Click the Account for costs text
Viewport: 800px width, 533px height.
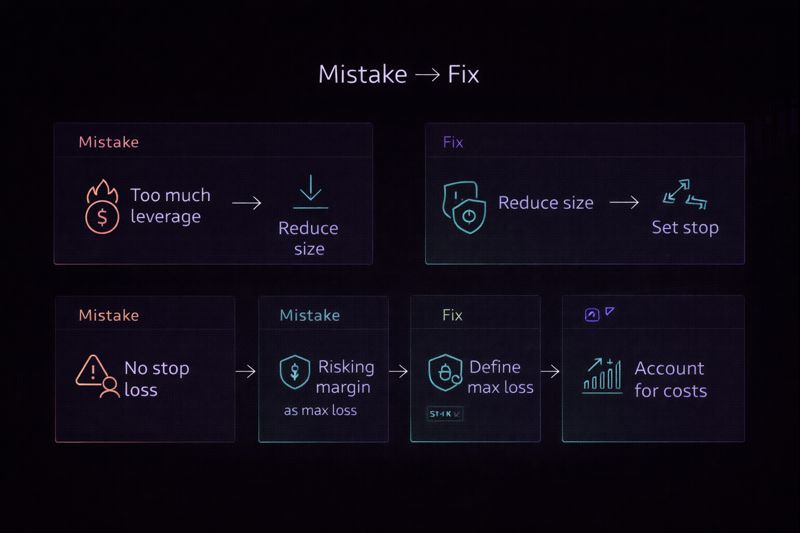coord(670,379)
